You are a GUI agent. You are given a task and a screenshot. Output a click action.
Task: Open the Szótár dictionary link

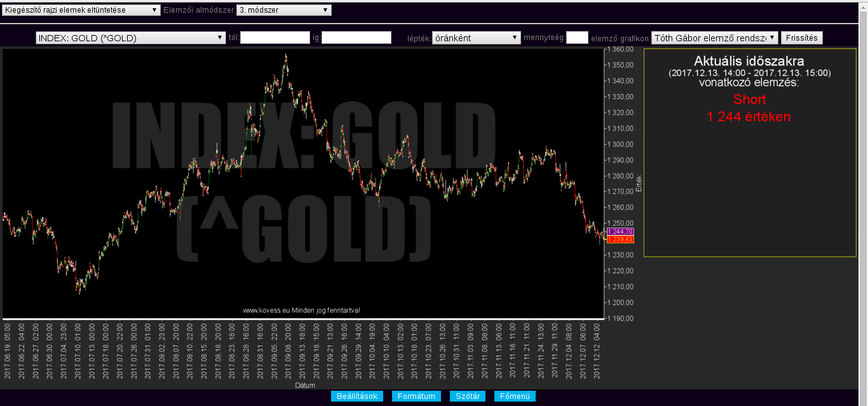[x=468, y=396]
